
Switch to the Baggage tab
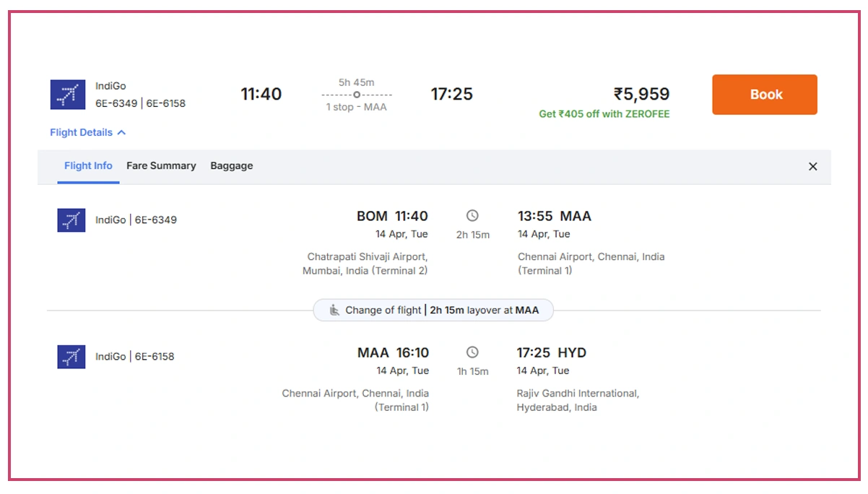coord(231,165)
